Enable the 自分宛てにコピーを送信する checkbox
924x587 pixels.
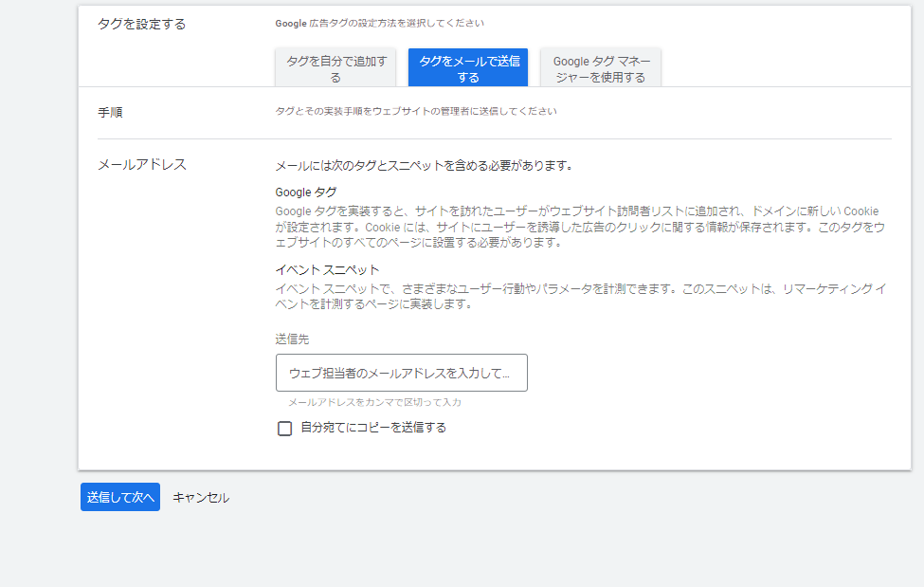[284, 429]
